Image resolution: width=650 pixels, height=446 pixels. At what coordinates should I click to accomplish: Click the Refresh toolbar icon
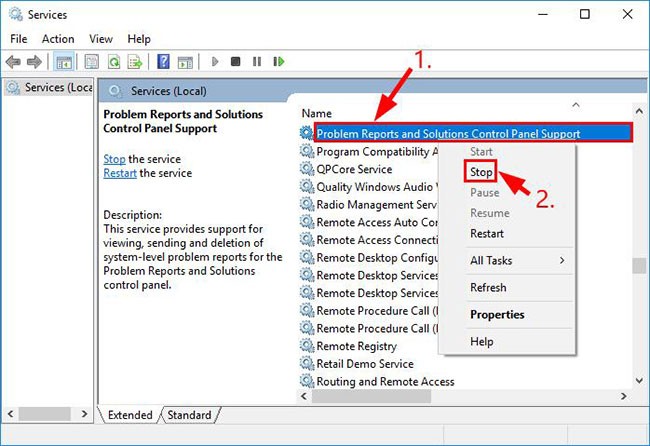tap(114, 62)
